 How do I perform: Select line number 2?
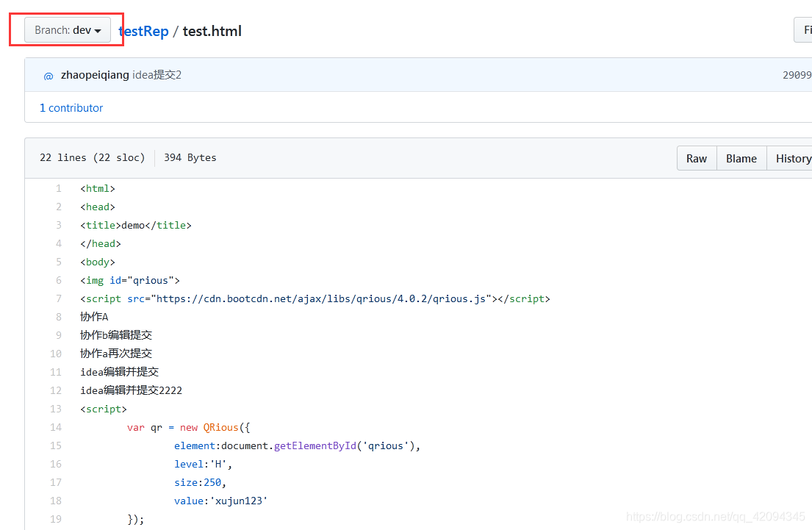[x=59, y=207]
